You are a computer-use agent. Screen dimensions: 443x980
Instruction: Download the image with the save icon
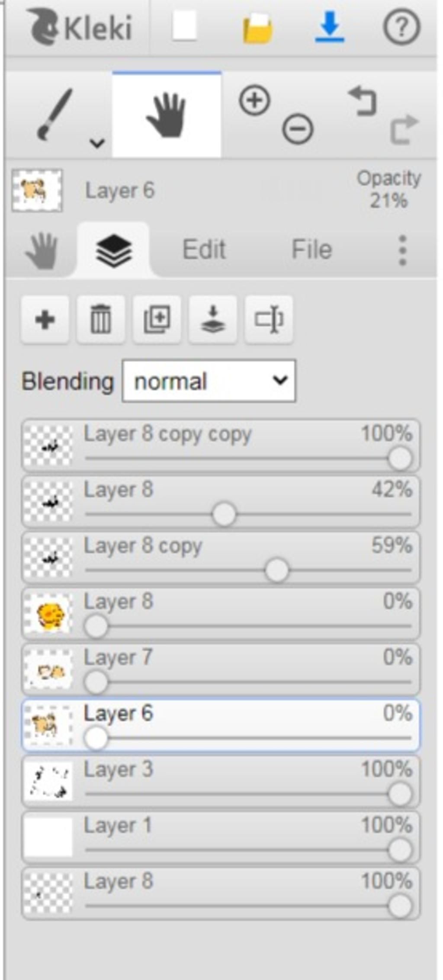[x=330, y=27]
